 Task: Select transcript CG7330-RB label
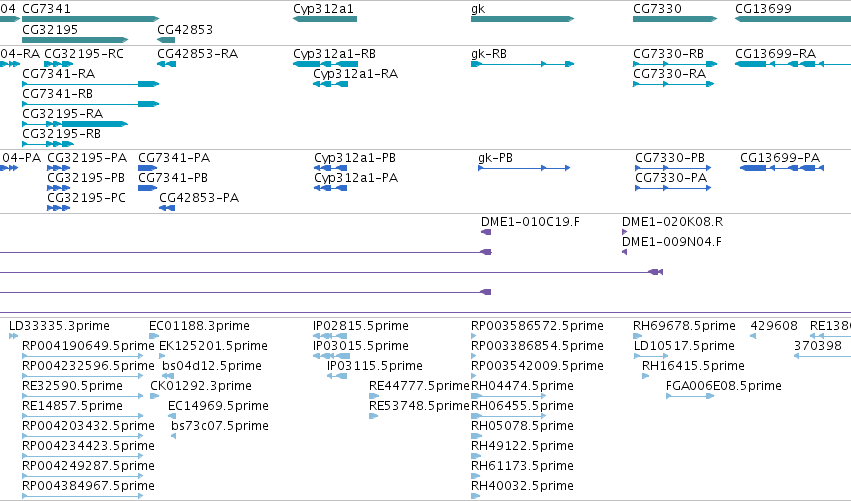pos(669,54)
